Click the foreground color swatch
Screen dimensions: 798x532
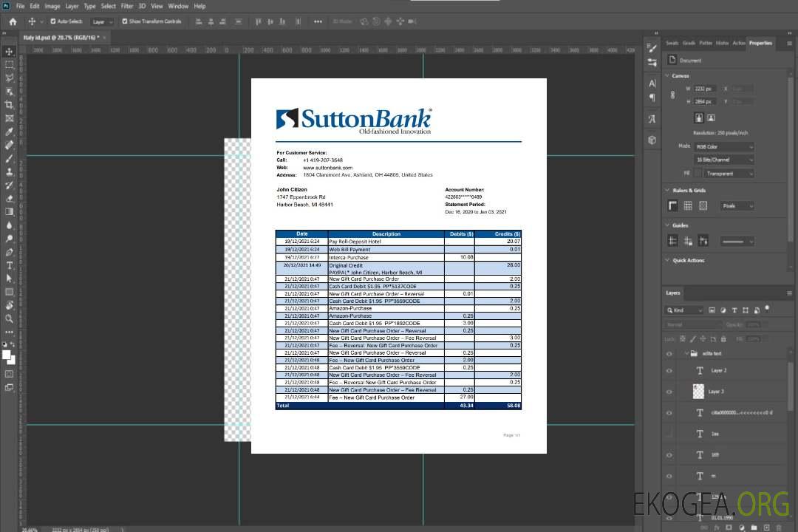pyautogui.click(x=7, y=355)
